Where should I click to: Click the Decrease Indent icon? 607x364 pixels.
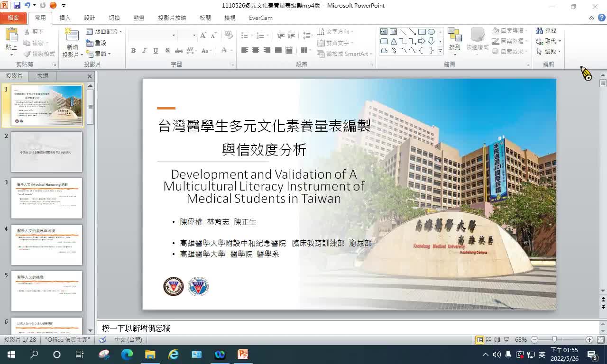[x=281, y=36]
